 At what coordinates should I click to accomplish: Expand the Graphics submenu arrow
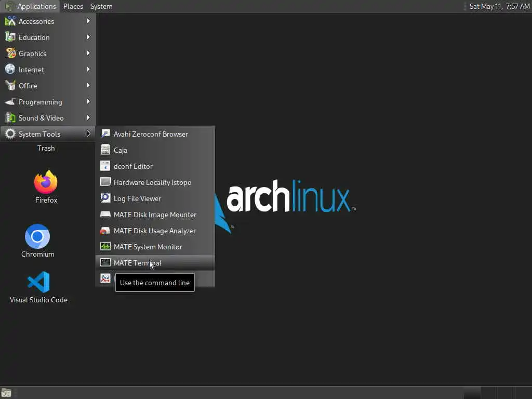(88, 54)
